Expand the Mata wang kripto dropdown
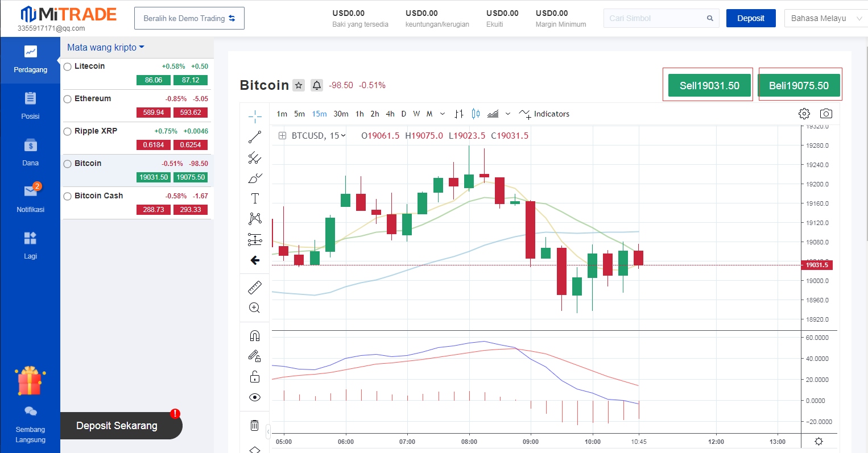868x453 pixels. 106,48
